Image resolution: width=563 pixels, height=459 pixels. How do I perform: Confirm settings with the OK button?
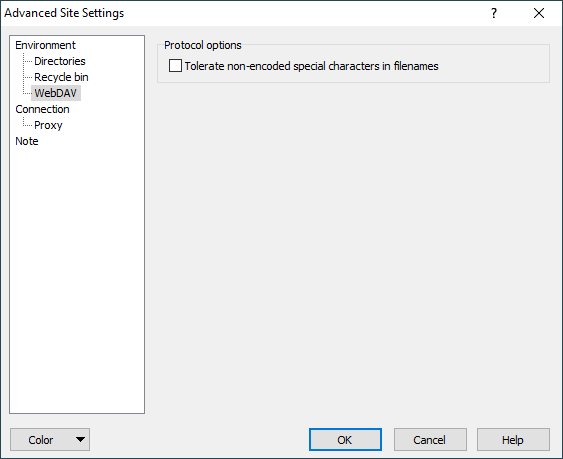[345, 439]
